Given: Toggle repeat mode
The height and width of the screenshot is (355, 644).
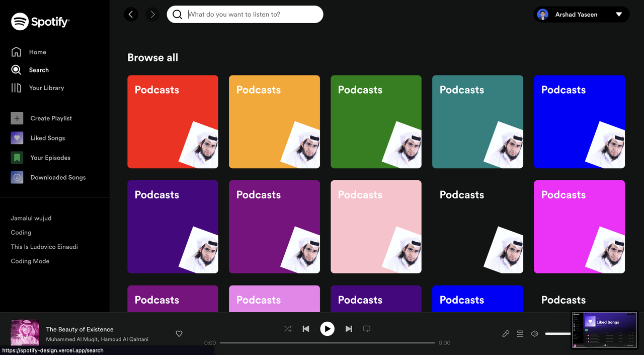Looking at the screenshot, I should (367, 329).
